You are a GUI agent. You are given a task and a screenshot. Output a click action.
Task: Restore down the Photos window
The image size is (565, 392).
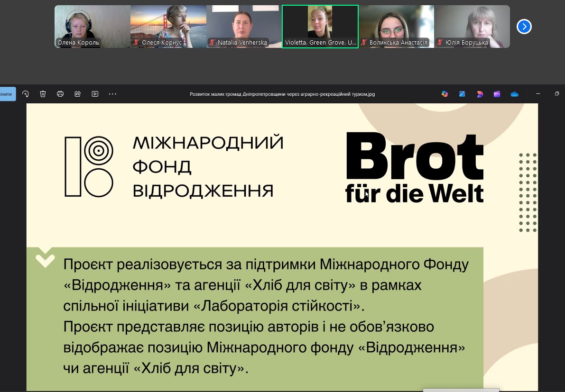(557, 94)
